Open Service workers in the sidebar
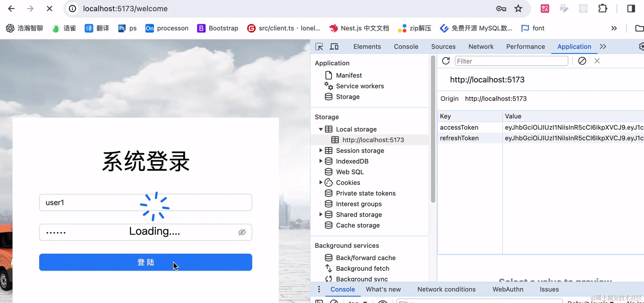644x303 pixels. (360, 86)
